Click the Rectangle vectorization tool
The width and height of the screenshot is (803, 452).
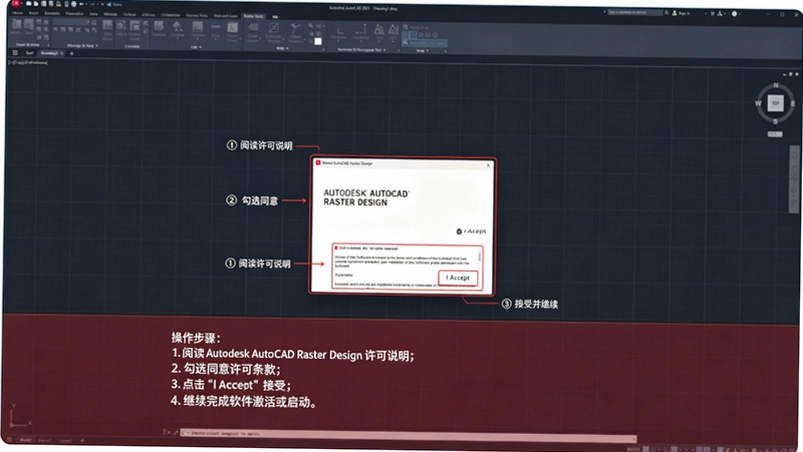361,32
